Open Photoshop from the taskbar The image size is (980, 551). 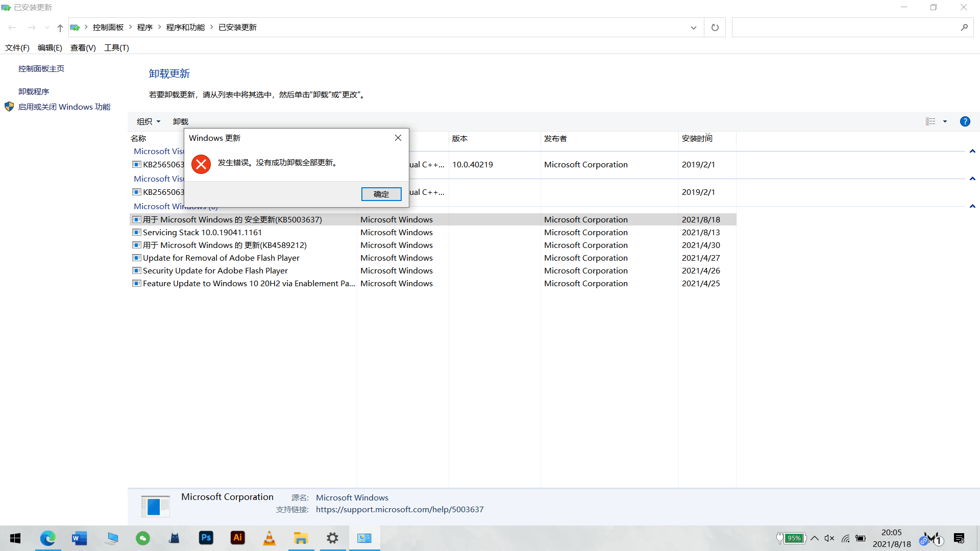(206, 538)
